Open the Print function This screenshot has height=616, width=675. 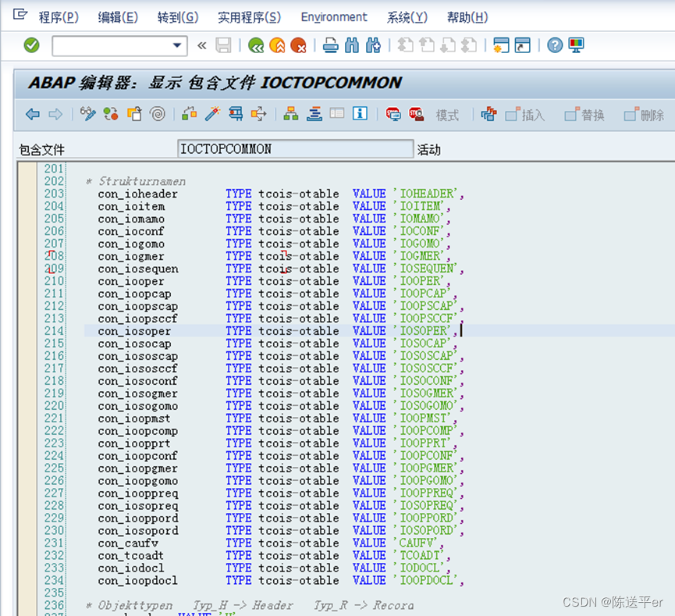click(331, 45)
